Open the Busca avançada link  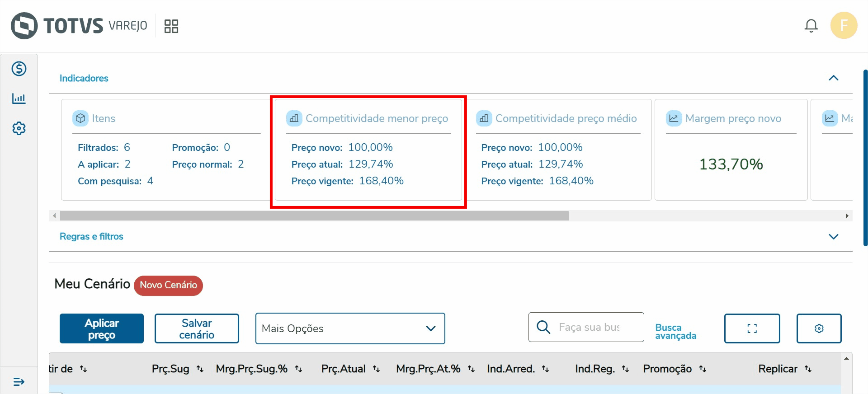tap(675, 331)
